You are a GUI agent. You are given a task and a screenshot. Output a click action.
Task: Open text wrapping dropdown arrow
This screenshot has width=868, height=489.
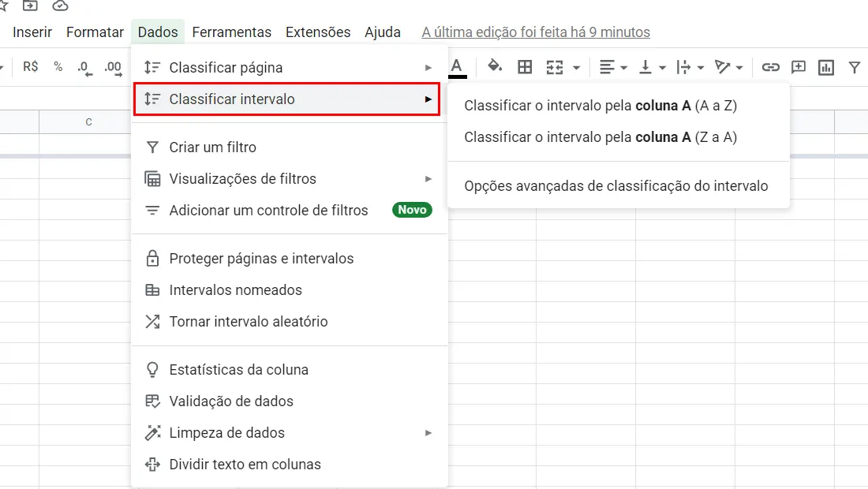pos(700,68)
